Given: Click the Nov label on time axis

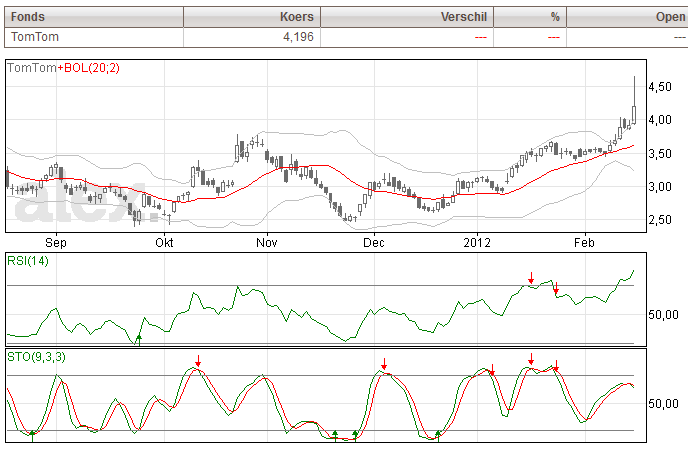Looking at the screenshot, I should click(267, 243).
